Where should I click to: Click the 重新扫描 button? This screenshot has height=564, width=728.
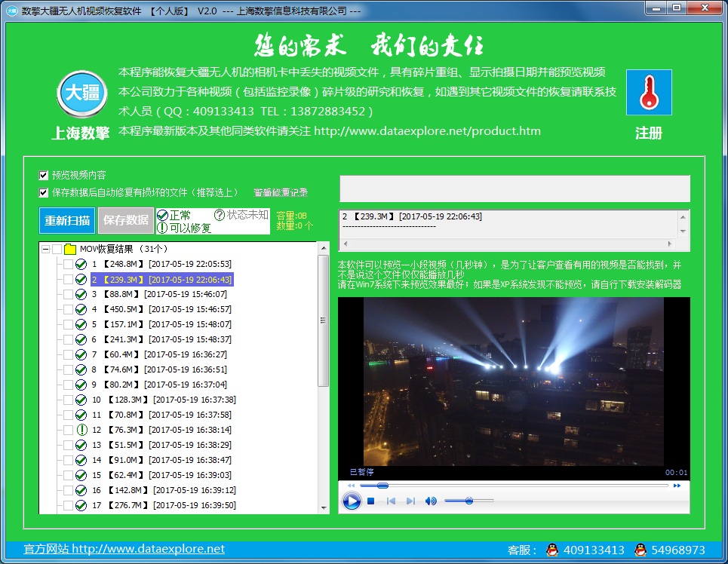click(67, 220)
